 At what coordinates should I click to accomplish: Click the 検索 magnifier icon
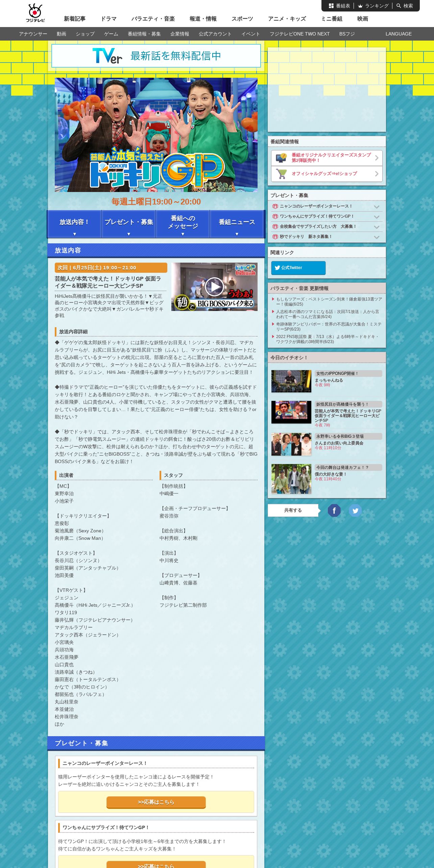point(399,6)
